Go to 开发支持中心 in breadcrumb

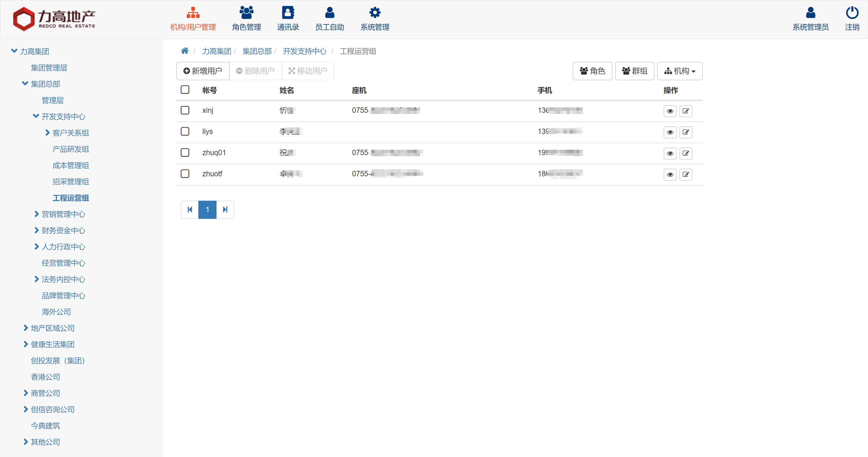tap(304, 51)
